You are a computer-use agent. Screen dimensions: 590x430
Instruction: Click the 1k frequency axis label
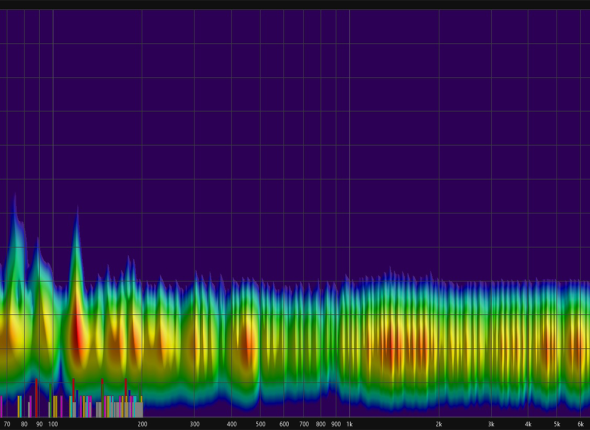[349, 424]
